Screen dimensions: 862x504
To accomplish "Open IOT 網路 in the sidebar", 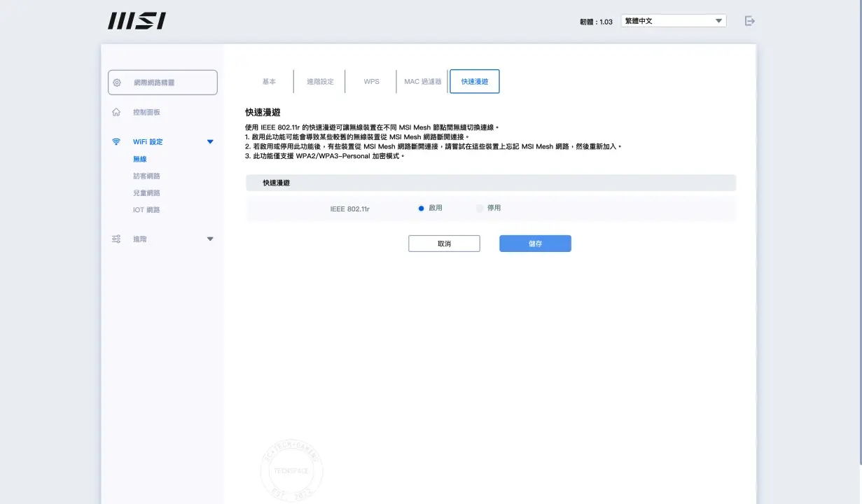I will (x=146, y=209).
